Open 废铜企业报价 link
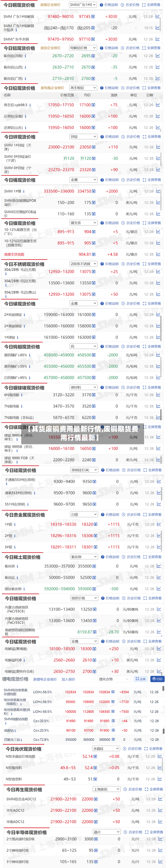Screen dimensions: 166x868 coord(50,5)
